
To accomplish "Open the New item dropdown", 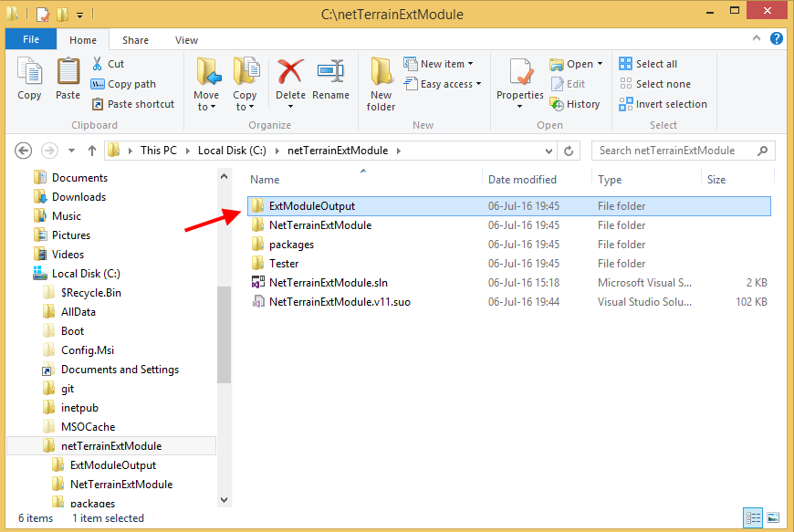I will click(x=446, y=64).
